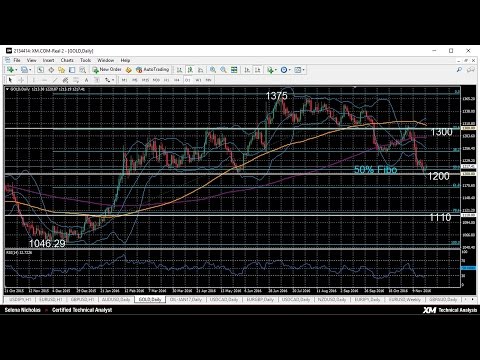Expand the new chart dropdown arrow
The image size is (480, 360).
pos(16,70)
